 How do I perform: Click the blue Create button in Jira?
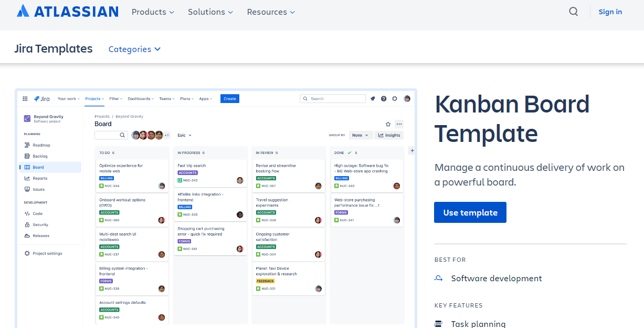[229, 98]
